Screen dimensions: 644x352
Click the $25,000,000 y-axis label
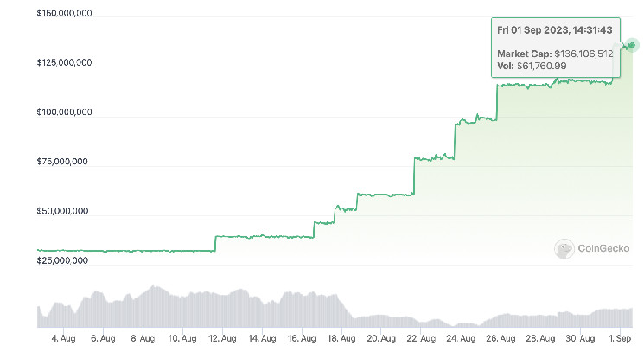(x=63, y=260)
